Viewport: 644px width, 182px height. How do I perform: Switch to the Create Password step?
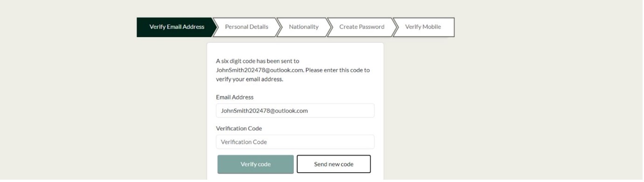point(362,27)
